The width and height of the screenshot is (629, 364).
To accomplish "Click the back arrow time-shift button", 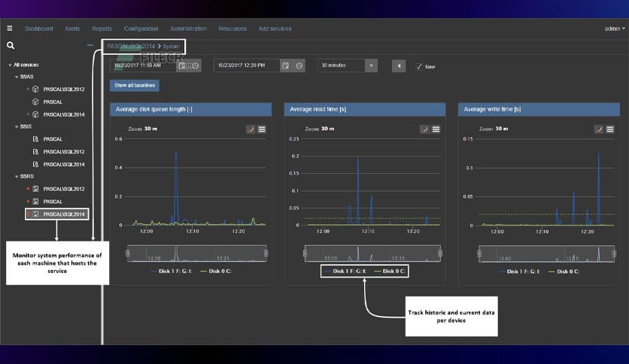I will [399, 65].
